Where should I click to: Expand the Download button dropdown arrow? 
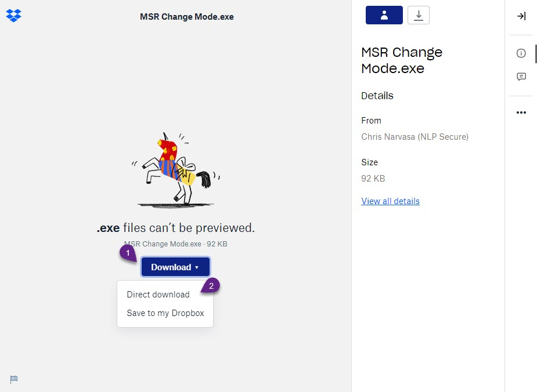tap(197, 267)
